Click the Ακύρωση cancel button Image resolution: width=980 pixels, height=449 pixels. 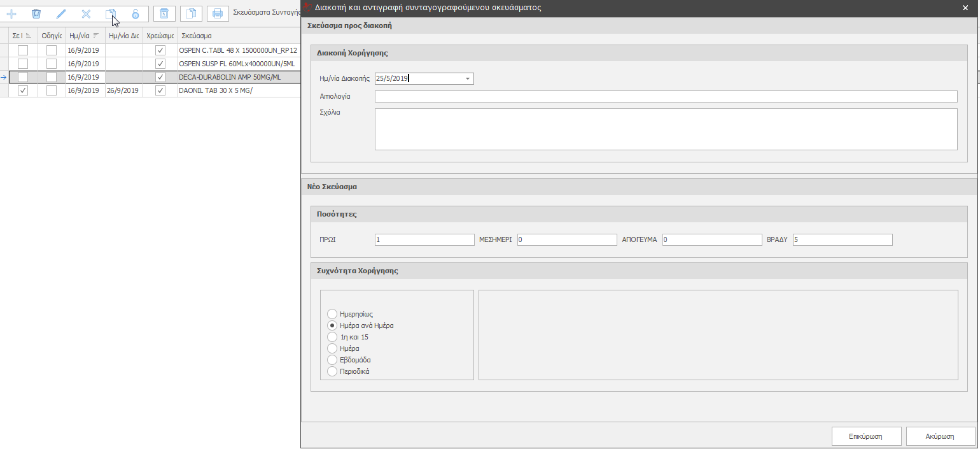tap(940, 436)
